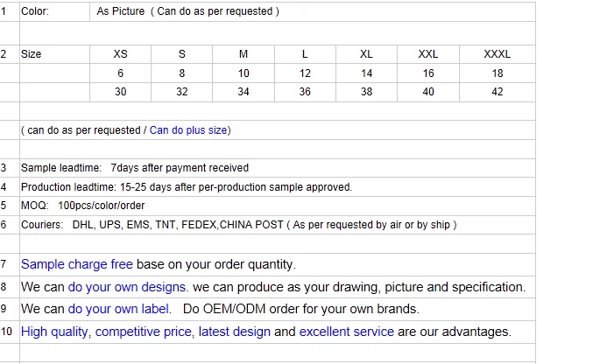Select the "Sample leadtime" row text

135,168
